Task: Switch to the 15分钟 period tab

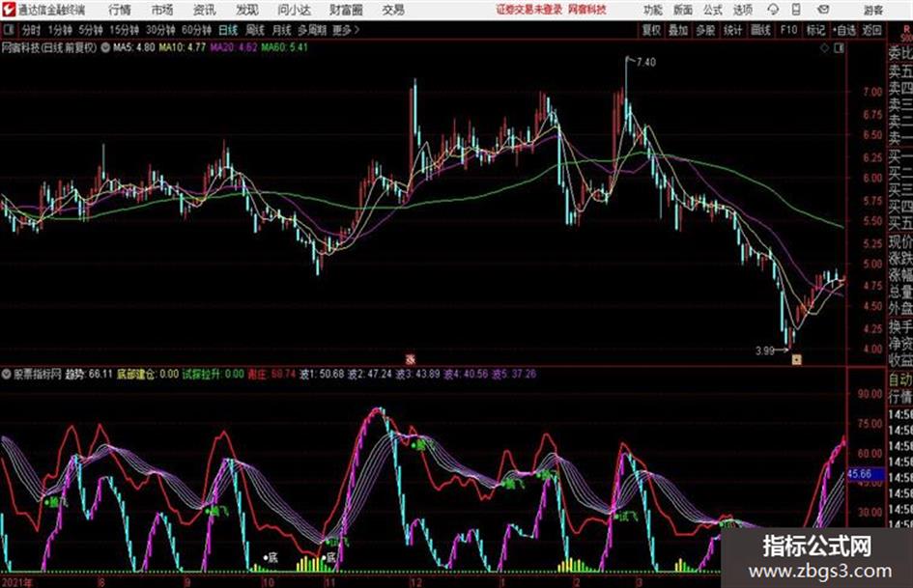Action: (x=124, y=30)
